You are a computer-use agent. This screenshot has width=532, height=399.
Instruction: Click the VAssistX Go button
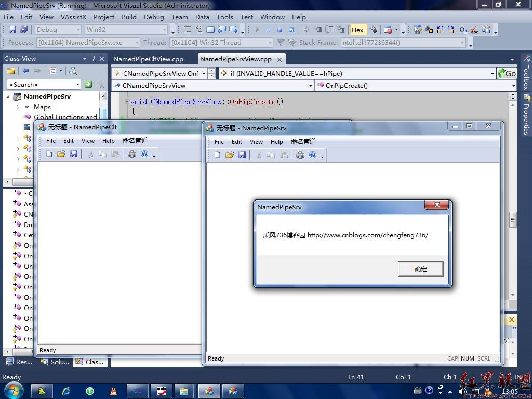coord(507,73)
